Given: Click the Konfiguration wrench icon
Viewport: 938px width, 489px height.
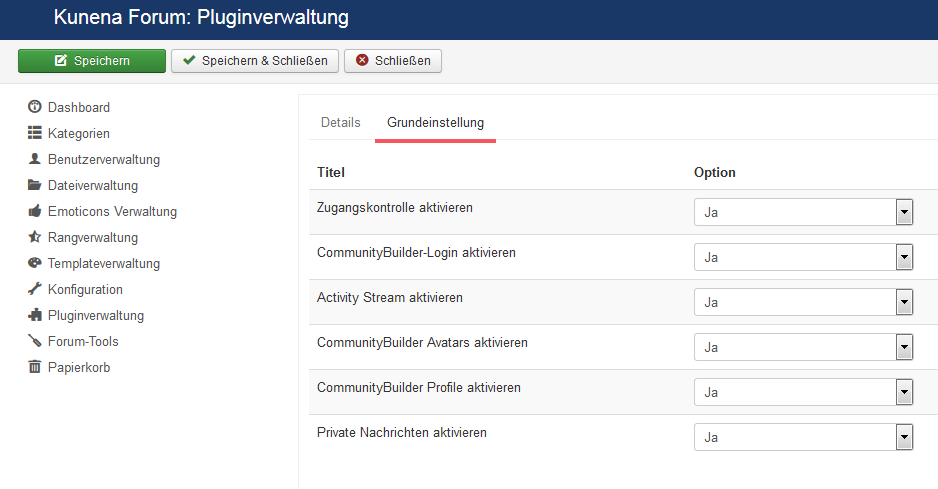Looking at the screenshot, I should [35, 288].
